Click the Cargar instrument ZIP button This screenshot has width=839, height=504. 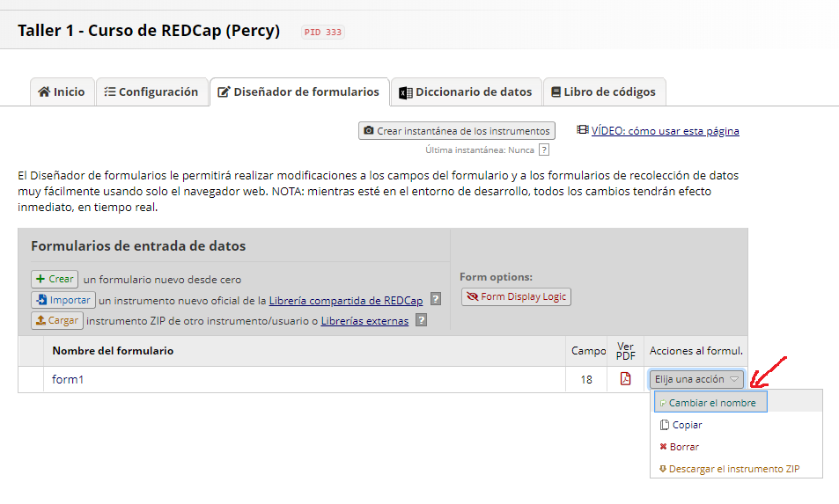point(56,321)
